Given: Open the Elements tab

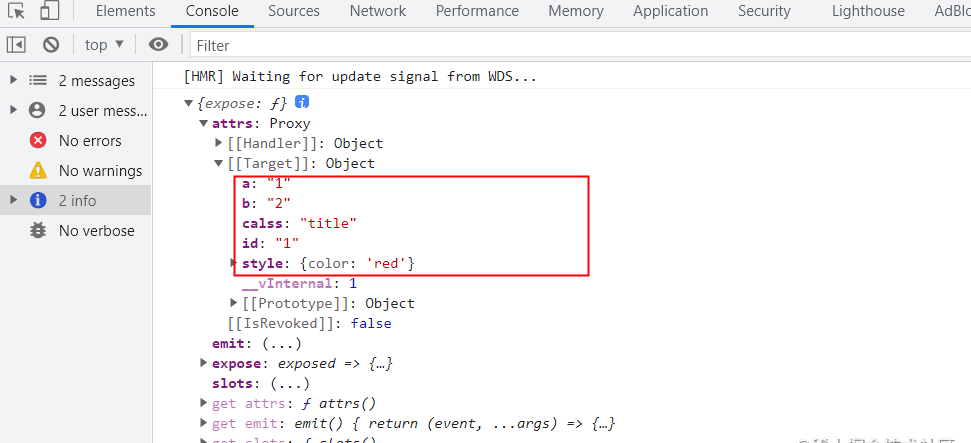Looking at the screenshot, I should tap(126, 11).
